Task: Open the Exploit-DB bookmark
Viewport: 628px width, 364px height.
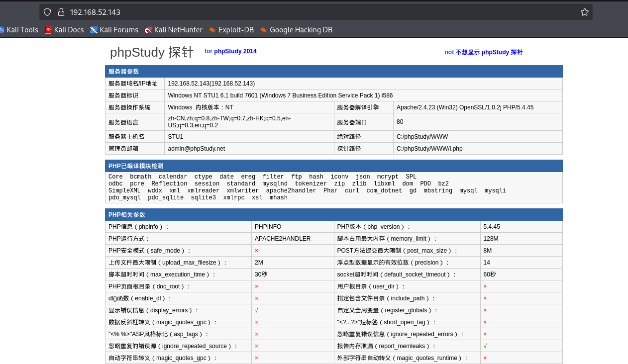Action: pyautogui.click(x=231, y=30)
